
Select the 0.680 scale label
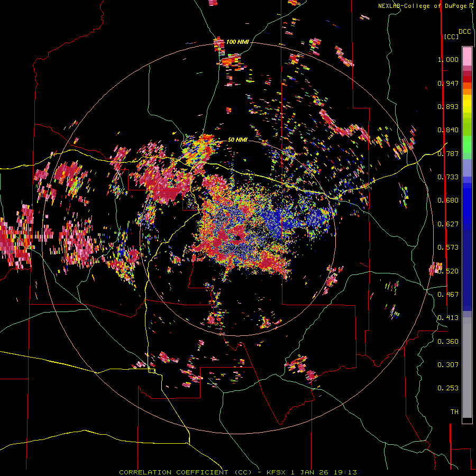(448, 200)
